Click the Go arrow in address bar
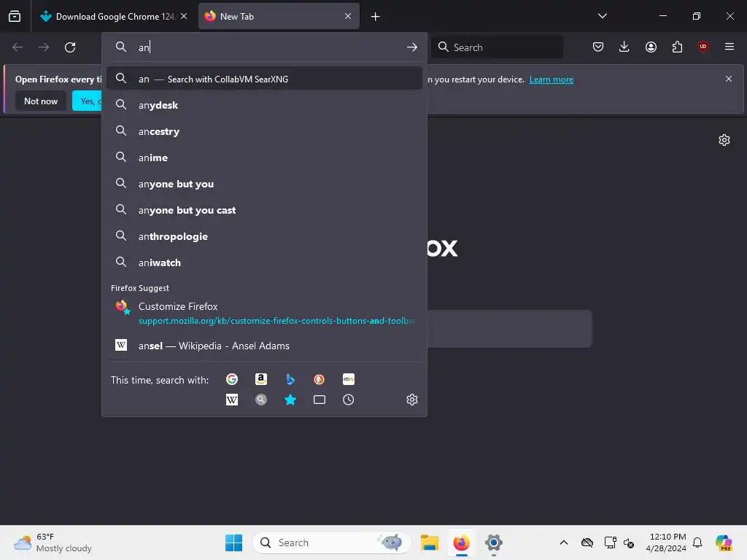 pyautogui.click(x=412, y=47)
